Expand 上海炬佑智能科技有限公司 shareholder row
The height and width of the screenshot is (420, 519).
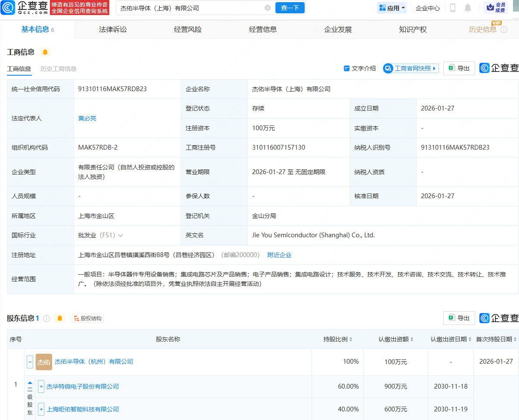[x=41, y=409]
